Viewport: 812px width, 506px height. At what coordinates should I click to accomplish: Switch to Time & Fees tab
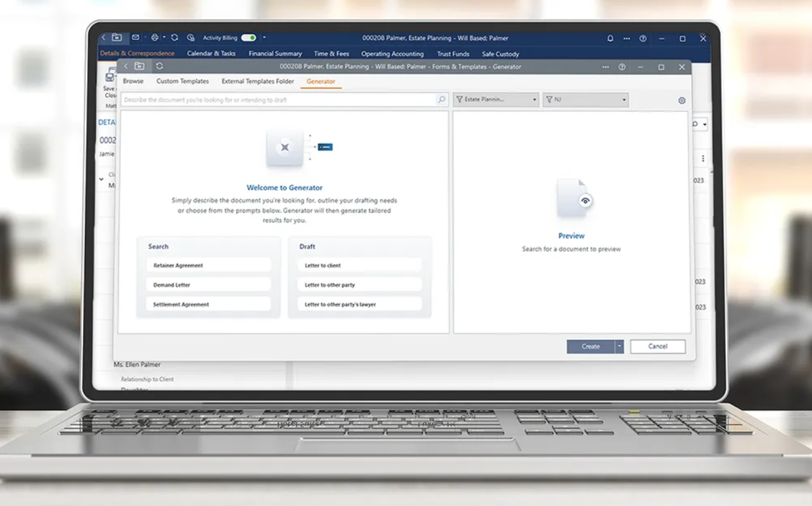[331, 54]
